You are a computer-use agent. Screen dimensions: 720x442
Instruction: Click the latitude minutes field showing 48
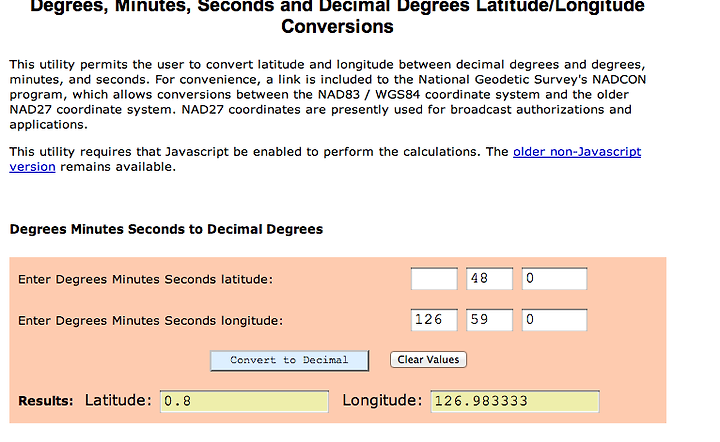(489, 279)
